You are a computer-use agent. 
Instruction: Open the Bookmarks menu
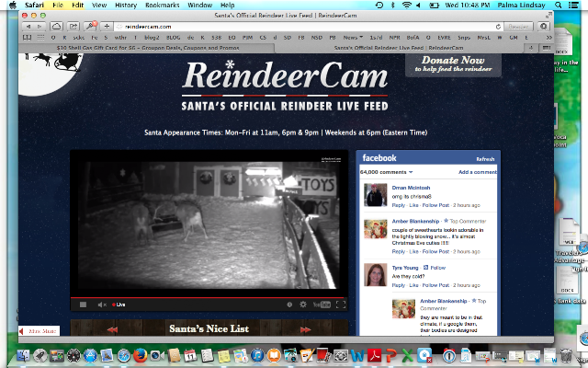(x=162, y=6)
